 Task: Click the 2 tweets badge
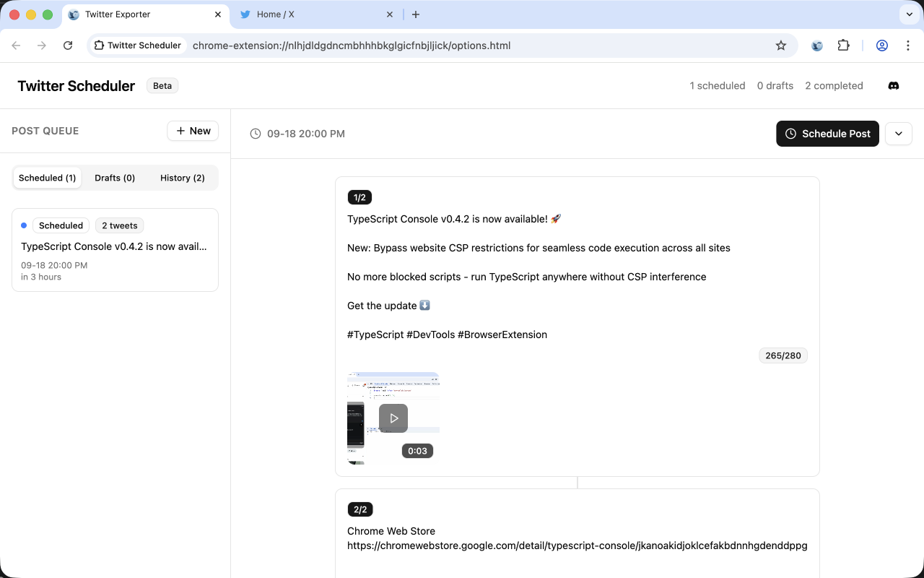(119, 225)
